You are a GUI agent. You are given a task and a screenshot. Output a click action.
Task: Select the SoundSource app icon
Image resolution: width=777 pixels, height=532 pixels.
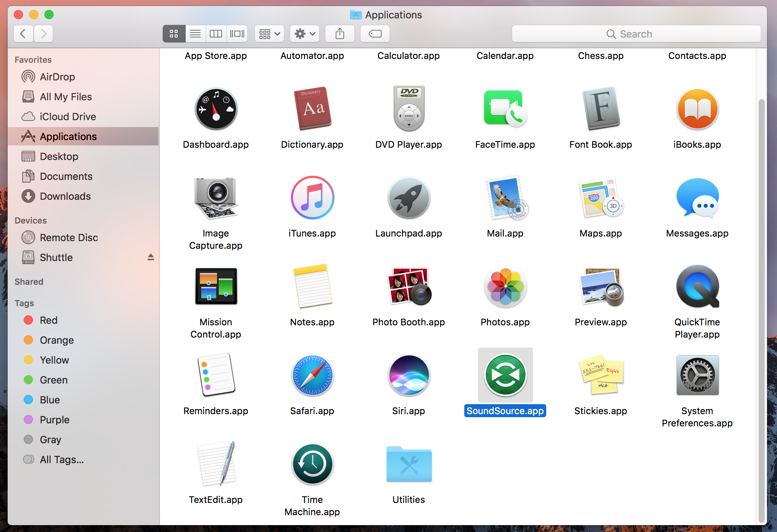point(505,375)
